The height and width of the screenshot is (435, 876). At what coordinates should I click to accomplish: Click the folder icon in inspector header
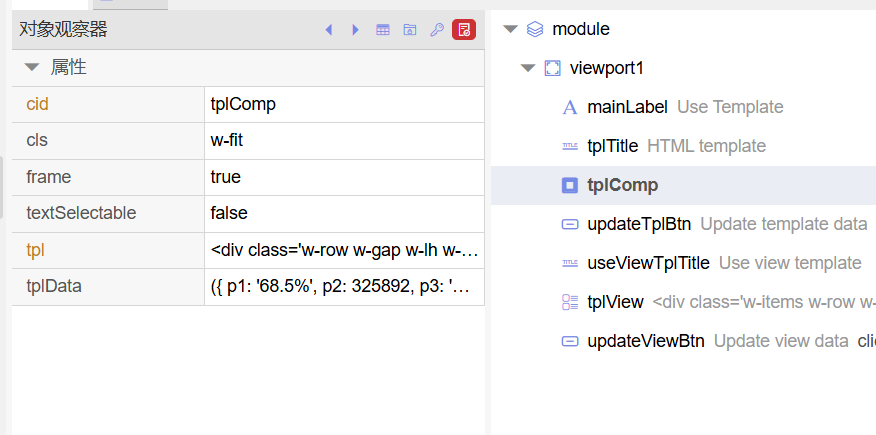tap(410, 30)
